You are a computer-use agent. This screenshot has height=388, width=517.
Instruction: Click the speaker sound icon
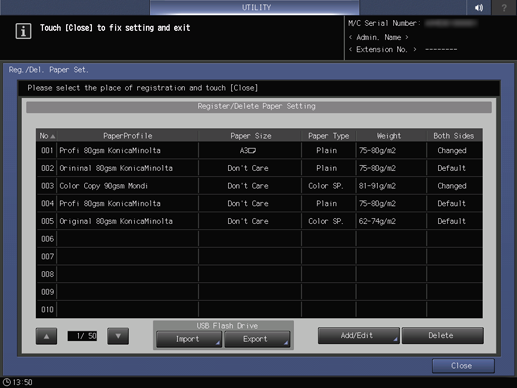tap(479, 7)
